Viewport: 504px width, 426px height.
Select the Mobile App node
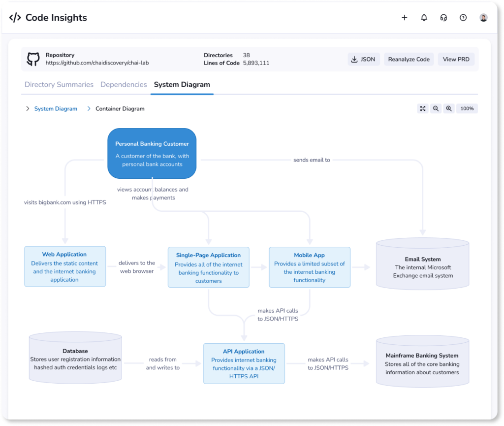click(x=310, y=267)
